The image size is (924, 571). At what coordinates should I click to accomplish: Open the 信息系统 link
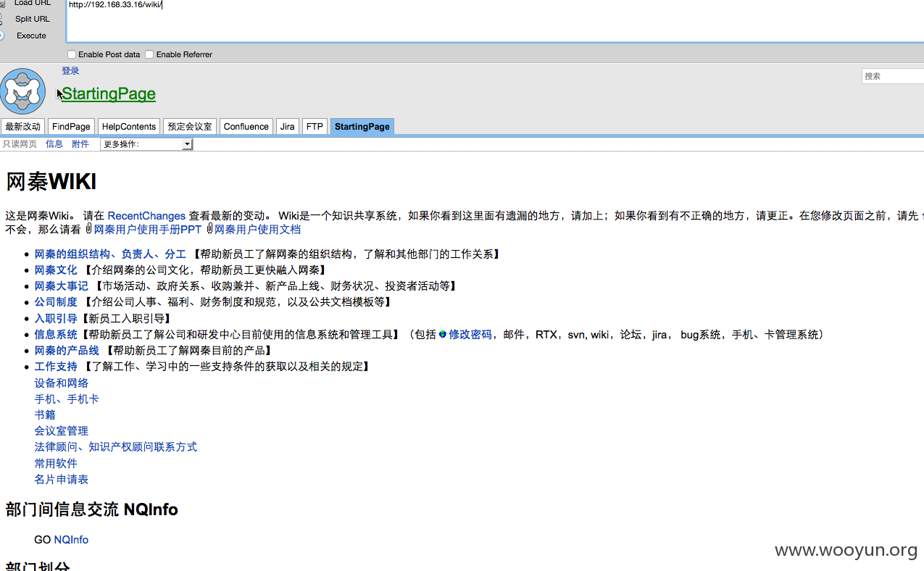click(x=56, y=334)
